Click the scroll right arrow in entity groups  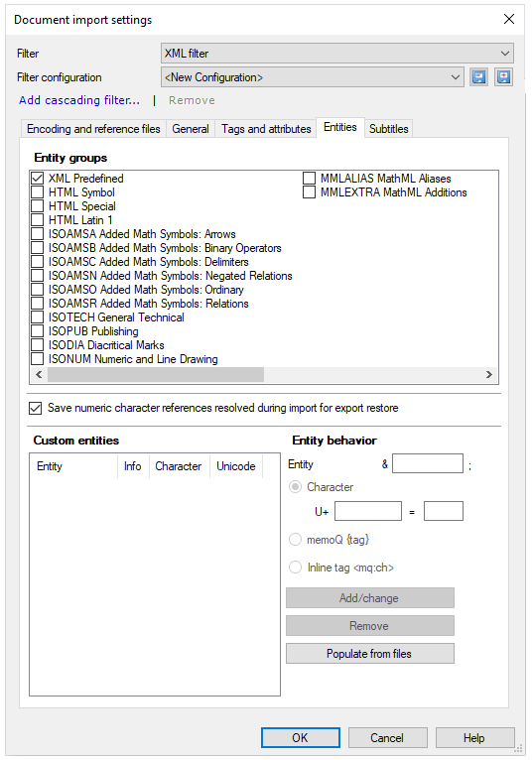[489, 374]
